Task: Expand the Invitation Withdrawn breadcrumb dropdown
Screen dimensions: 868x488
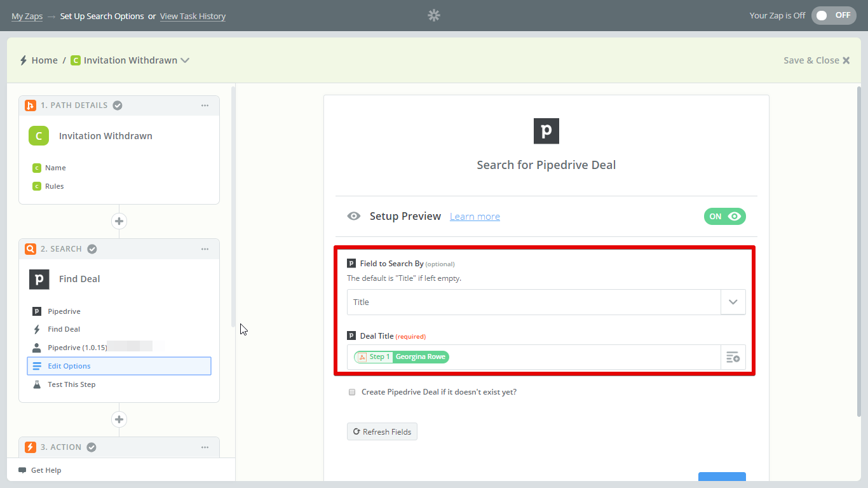Action: [x=185, y=60]
